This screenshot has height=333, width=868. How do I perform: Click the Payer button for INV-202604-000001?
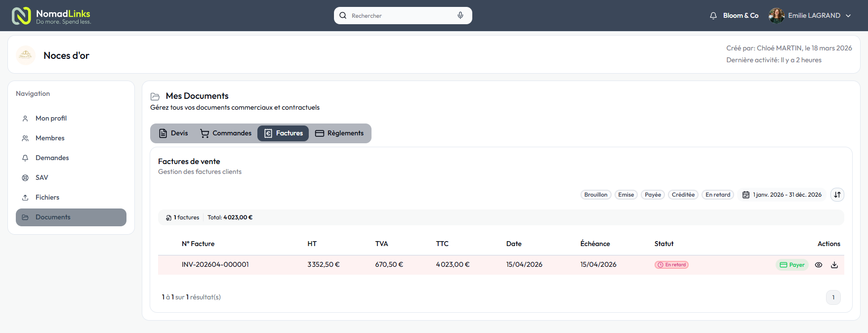792,265
